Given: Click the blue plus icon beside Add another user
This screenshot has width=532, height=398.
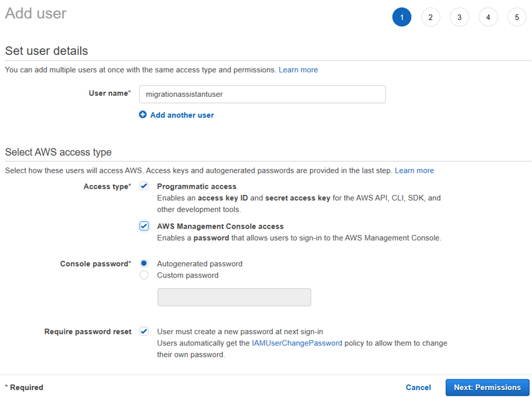Looking at the screenshot, I should click(143, 115).
